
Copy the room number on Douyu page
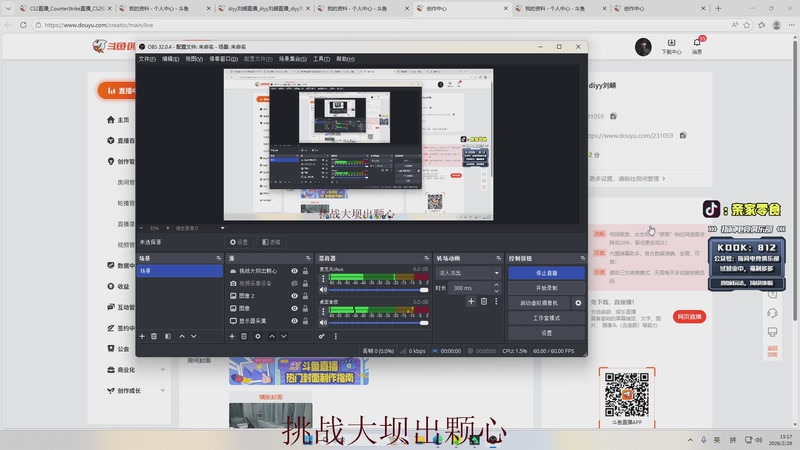(613, 116)
